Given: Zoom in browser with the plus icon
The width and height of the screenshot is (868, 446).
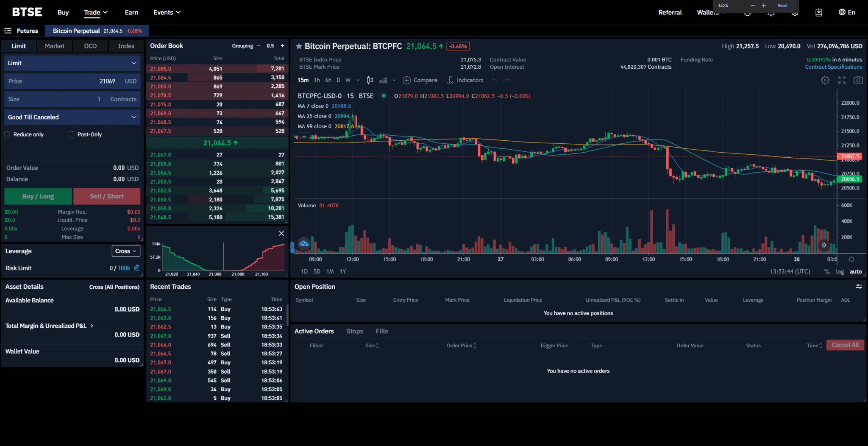Looking at the screenshot, I should (764, 6).
